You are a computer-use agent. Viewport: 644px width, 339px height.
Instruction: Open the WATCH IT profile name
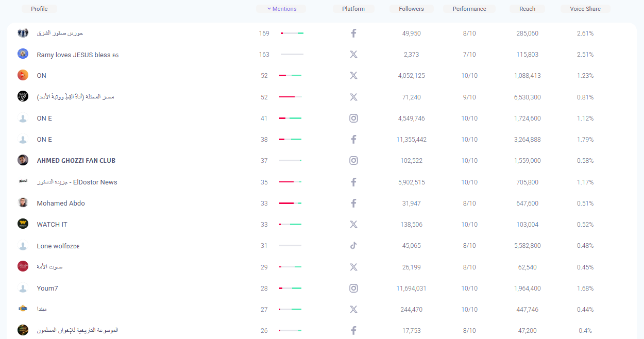coord(52,225)
